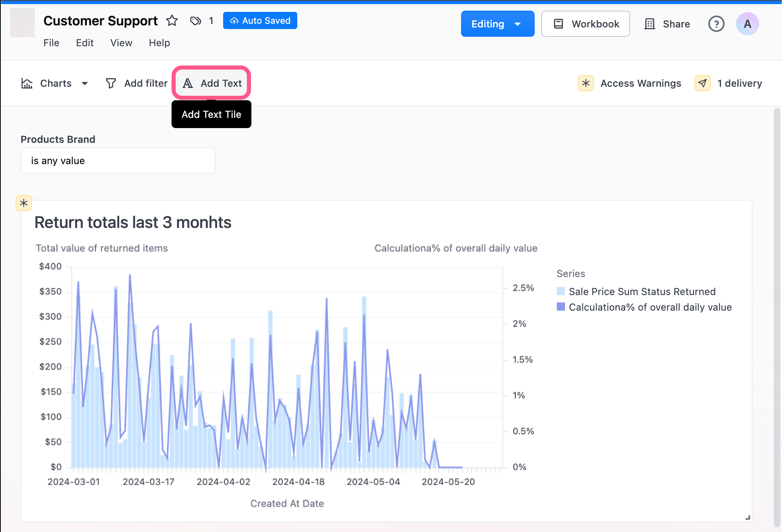Click the Add Text button
The height and width of the screenshot is (532, 782).
tap(212, 83)
